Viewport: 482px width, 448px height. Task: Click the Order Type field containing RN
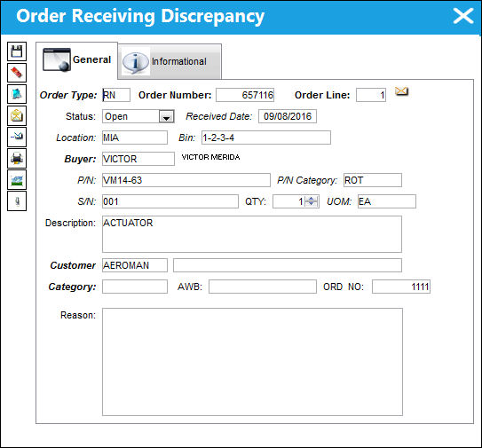tap(116, 95)
